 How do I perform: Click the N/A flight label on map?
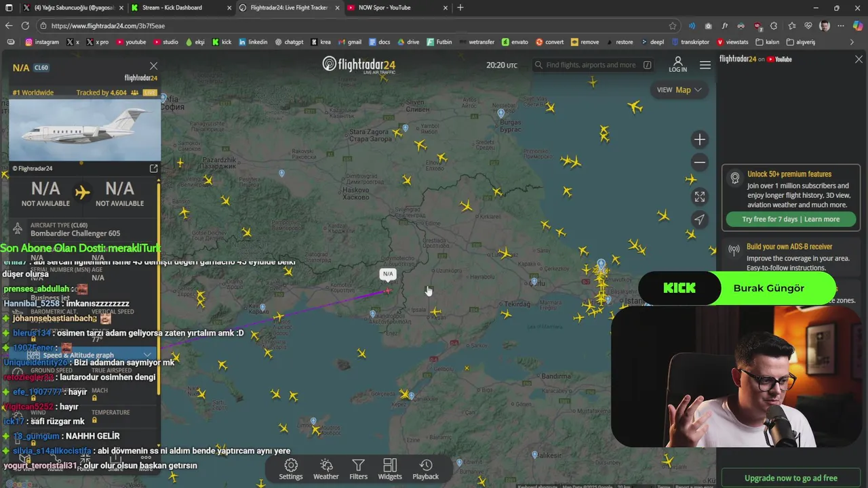388,274
